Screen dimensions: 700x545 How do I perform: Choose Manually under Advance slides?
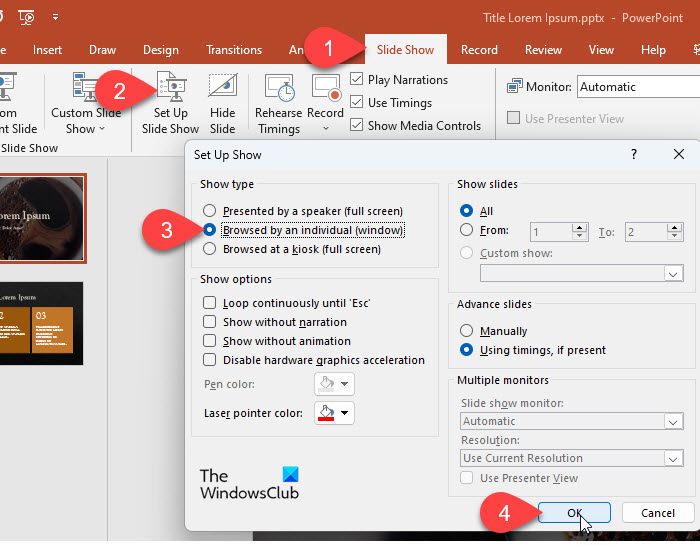(x=466, y=330)
